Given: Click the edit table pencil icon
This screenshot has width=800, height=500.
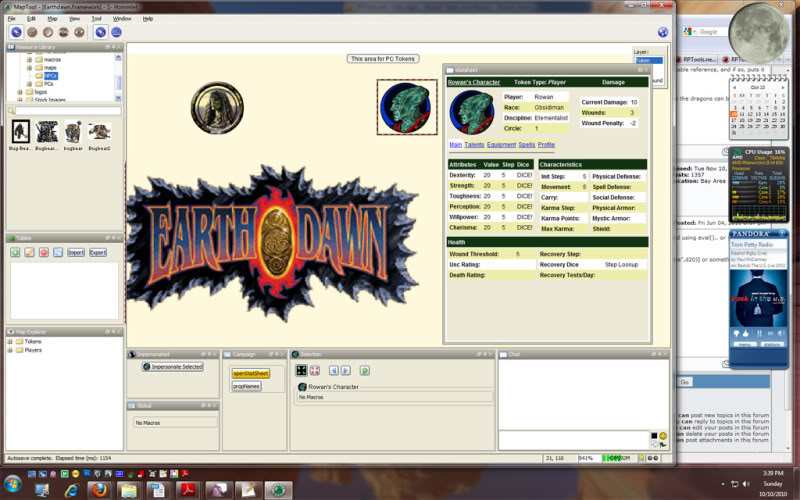Looking at the screenshot, I should coord(30,252).
